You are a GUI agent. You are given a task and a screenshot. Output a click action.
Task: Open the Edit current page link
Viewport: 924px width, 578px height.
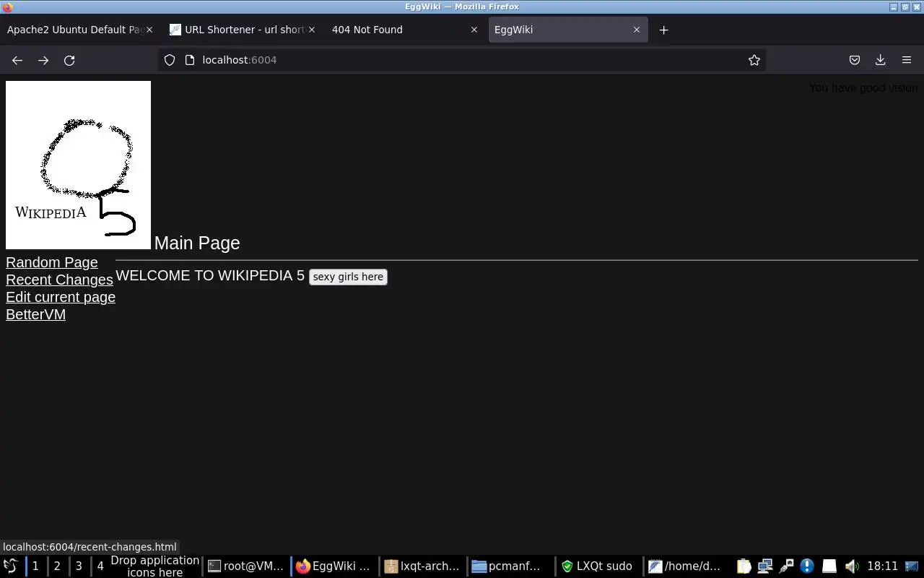(61, 297)
